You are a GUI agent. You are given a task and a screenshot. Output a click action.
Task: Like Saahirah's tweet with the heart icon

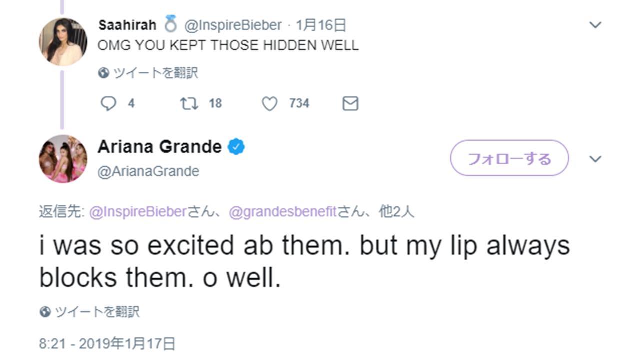click(x=269, y=103)
